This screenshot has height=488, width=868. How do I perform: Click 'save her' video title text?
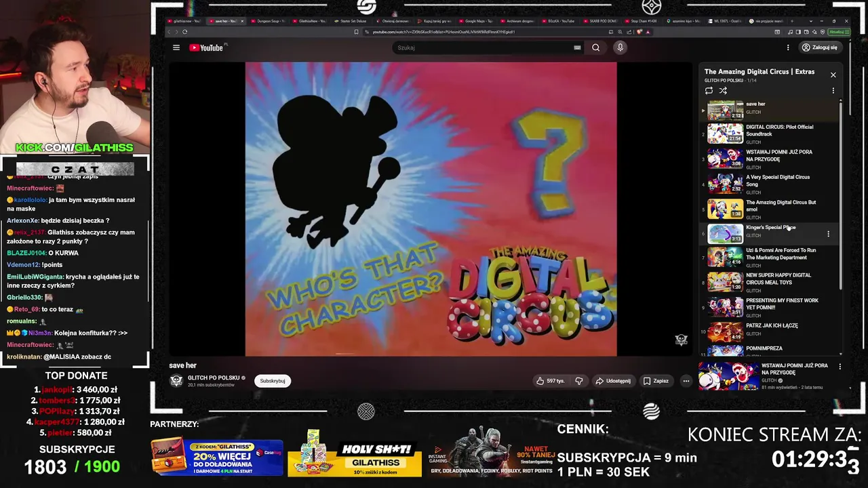pos(182,365)
